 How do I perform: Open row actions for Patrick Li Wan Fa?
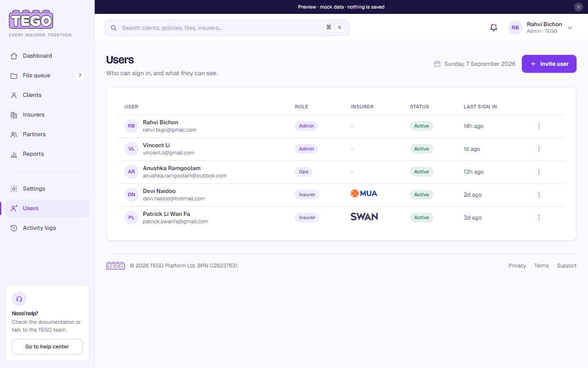pos(539,218)
